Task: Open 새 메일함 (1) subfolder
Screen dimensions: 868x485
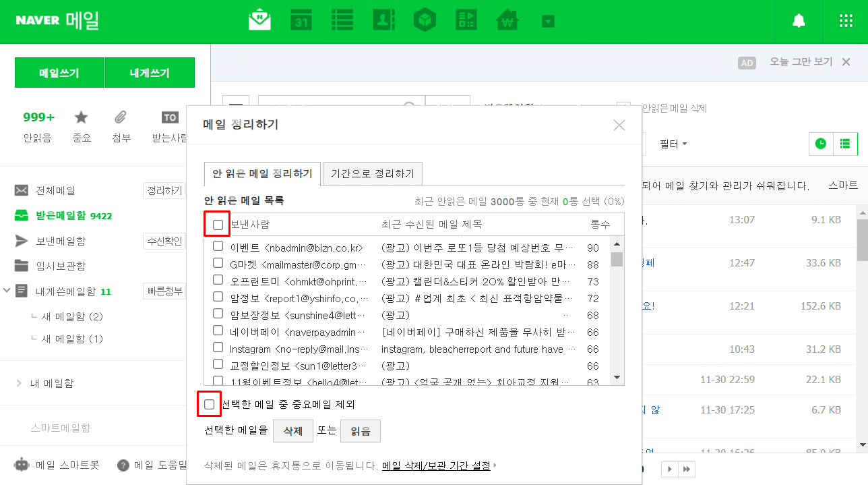Action: pos(72,339)
